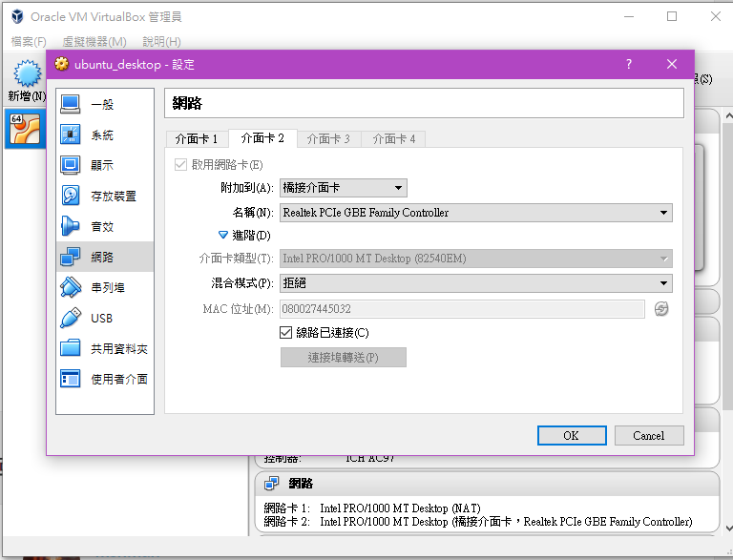Click the 新增 (New) toolbar icon
The height and width of the screenshot is (560, 733).
[x=27, y=73]
